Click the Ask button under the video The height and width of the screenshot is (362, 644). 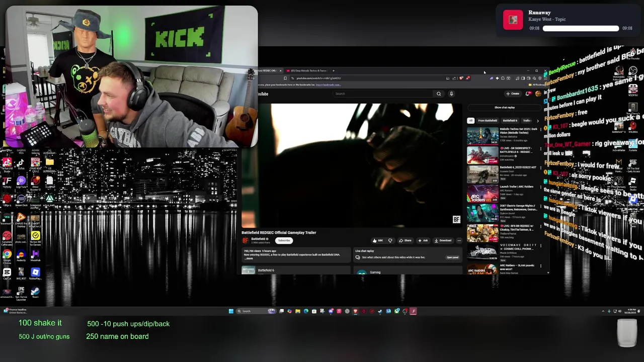(x=423, y=240)
